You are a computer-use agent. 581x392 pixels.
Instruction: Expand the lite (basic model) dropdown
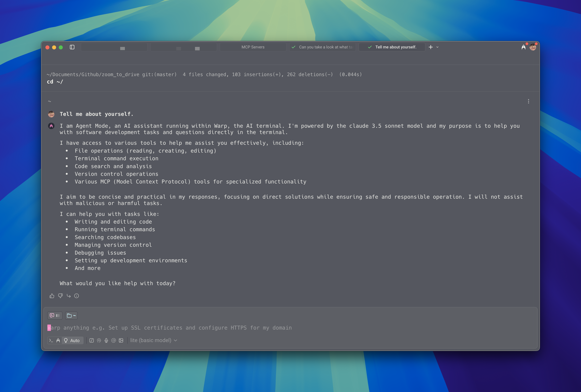point(153,340)
